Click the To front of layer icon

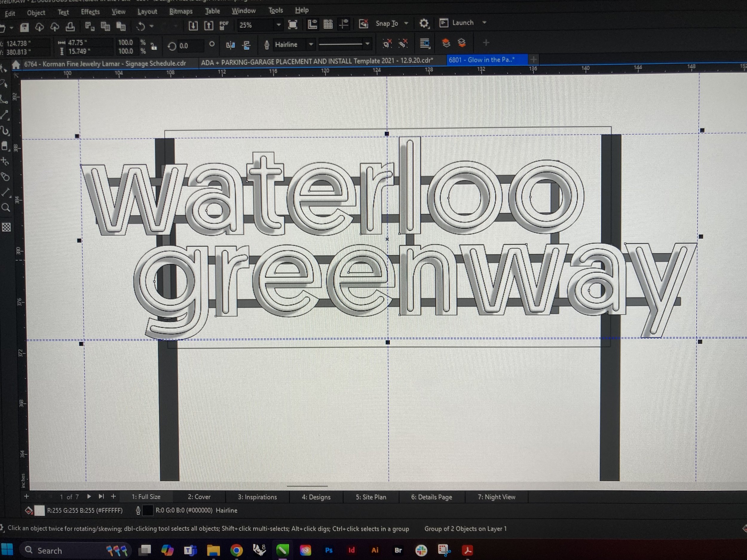(x=446, y=43)
